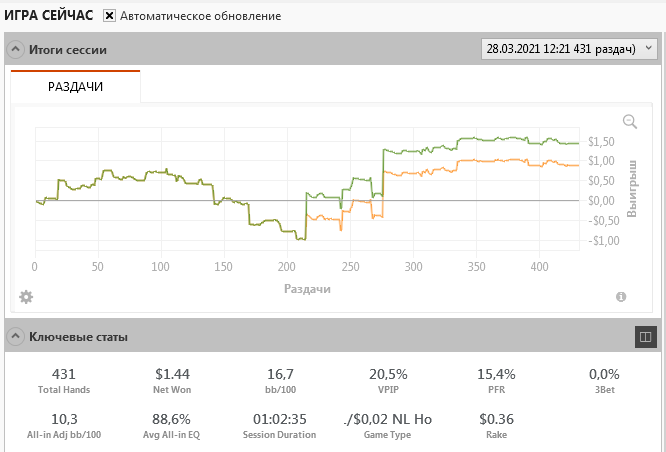Screen dimensions: 666x452
Task: Click the Total Hands stat showing 431
Action: [63, 380]
